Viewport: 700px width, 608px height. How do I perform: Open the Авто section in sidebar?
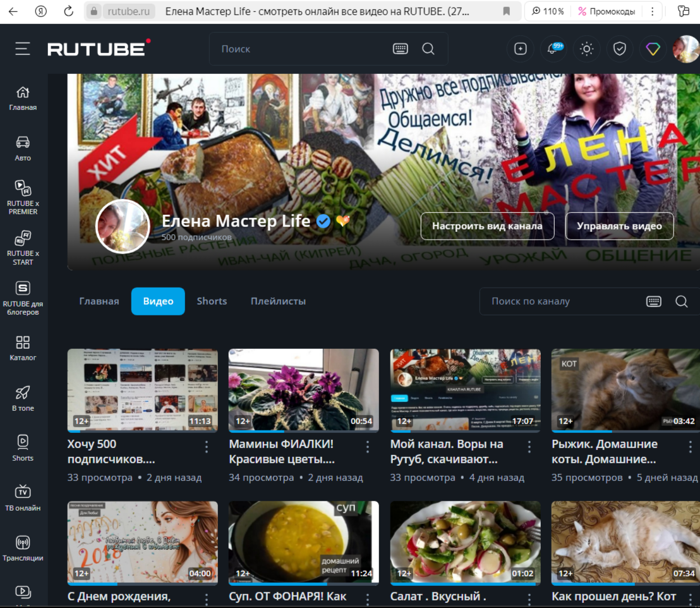click(23, 149)
